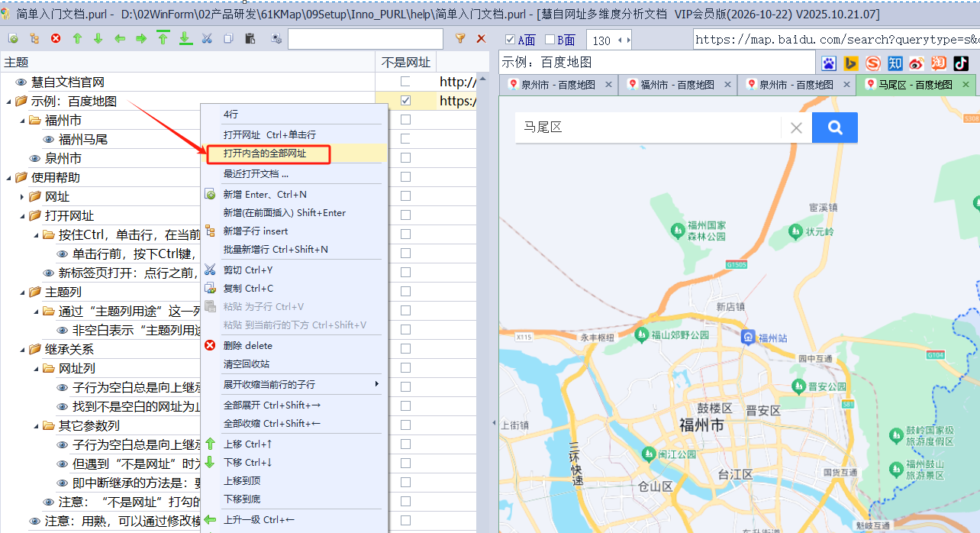Uncheck the A面 checkbox
The height and width of the screenshot is (533, 980).
tap(511, 40)
